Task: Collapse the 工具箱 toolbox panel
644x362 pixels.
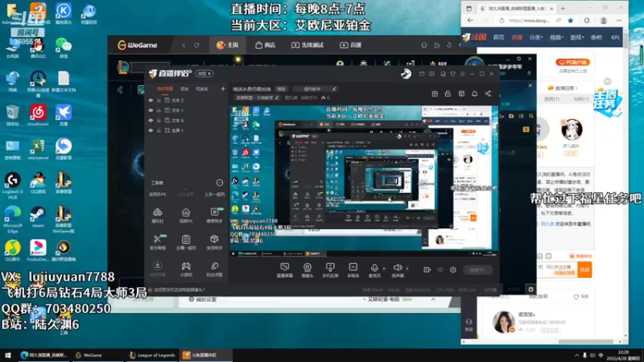Action: [220, 183]
